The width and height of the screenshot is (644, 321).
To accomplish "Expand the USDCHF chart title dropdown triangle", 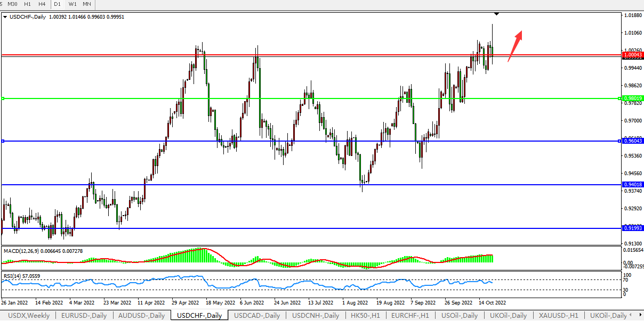I will pos(5,17).
